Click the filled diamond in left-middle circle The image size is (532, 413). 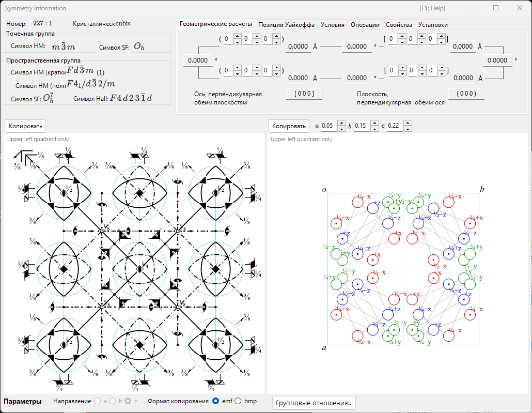pyautogui.click(x=64, y=269)
